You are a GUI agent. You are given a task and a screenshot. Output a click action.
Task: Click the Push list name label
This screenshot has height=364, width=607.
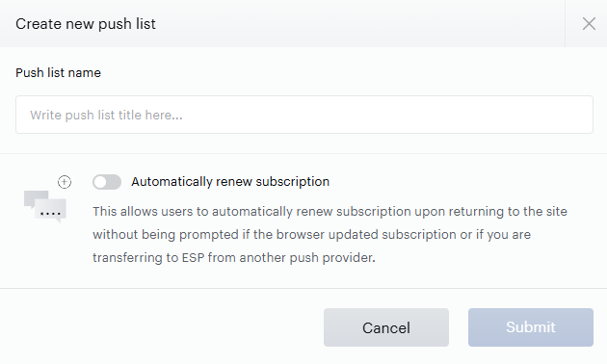point(58,73)
